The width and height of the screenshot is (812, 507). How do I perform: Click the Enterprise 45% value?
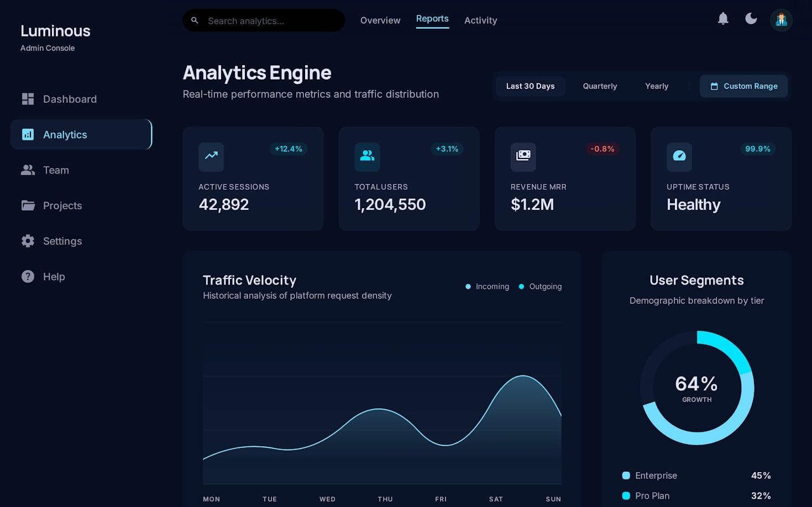pyautogui.click(x=761, y=476)
